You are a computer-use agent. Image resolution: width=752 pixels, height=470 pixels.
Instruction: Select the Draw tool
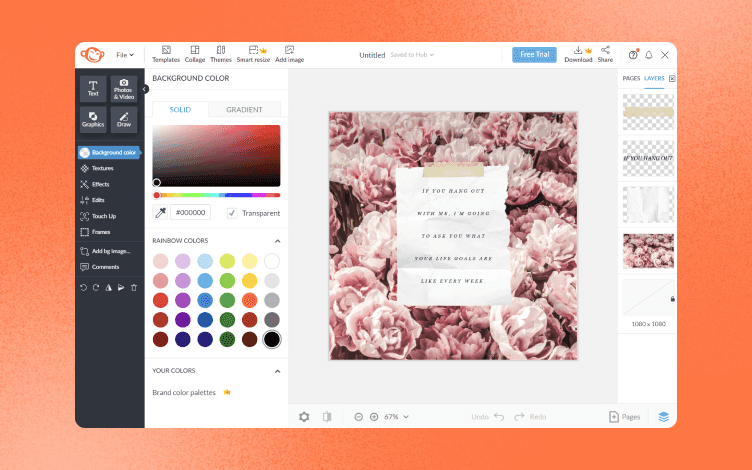124,119
